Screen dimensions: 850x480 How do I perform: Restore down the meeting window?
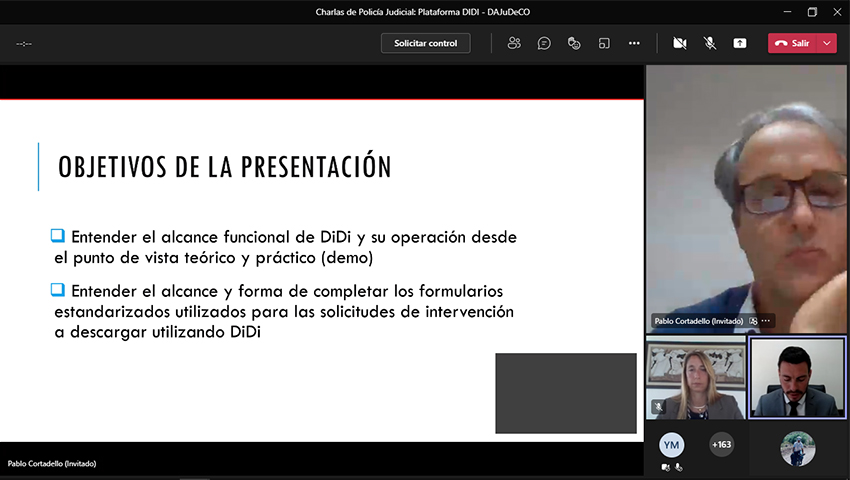click(x=812, y=12)
